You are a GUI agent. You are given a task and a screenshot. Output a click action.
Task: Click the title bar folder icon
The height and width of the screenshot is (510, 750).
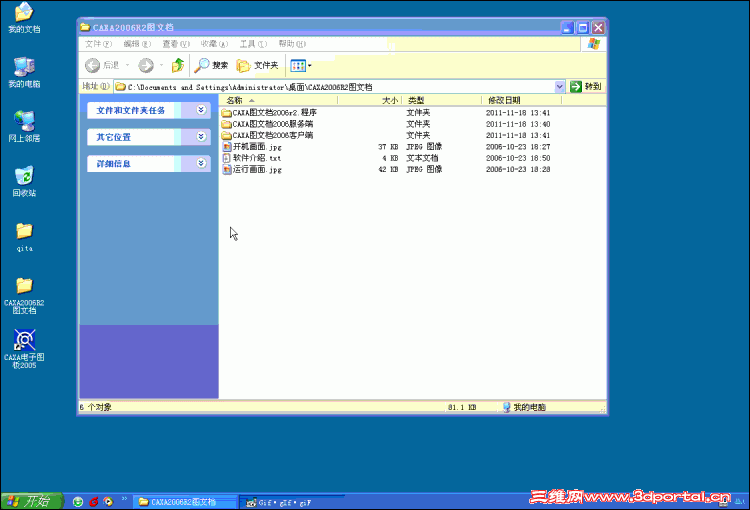coord(85,27)
